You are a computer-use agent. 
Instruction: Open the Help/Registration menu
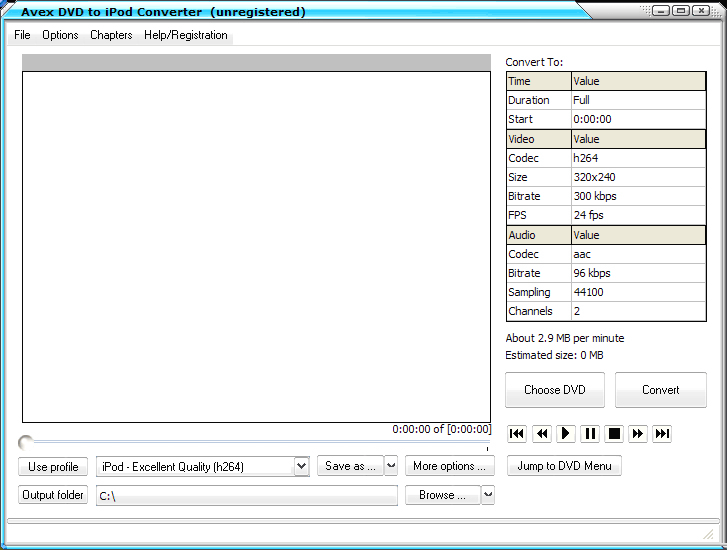186,35
